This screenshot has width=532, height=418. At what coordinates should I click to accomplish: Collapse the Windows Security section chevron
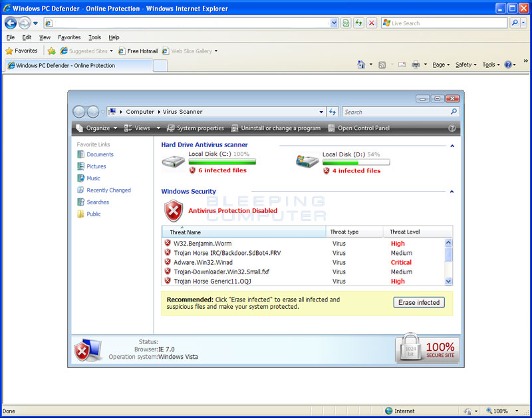pyautogui.click(x=452, y=191)
